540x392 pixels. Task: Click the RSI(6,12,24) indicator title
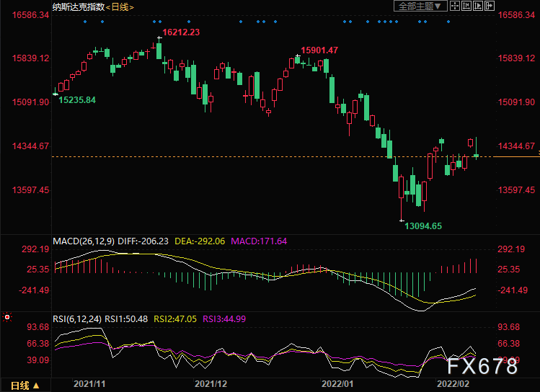point(77,319)
